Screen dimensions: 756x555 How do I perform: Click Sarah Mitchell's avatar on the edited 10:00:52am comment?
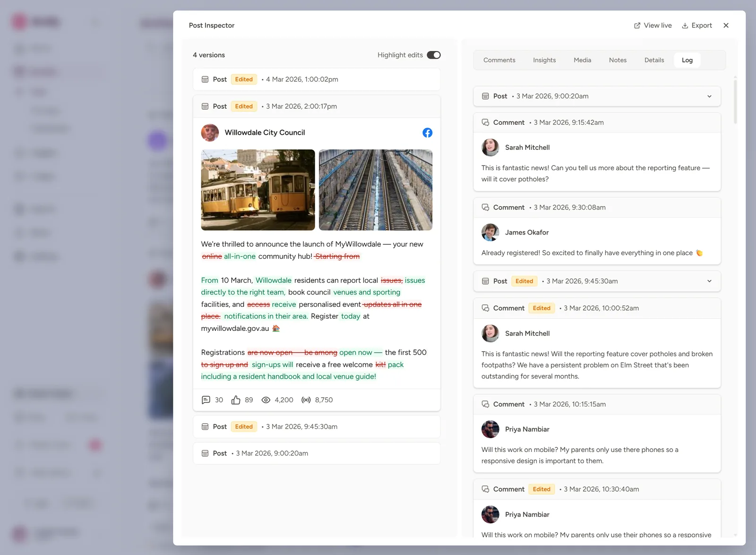click(490, 333)
